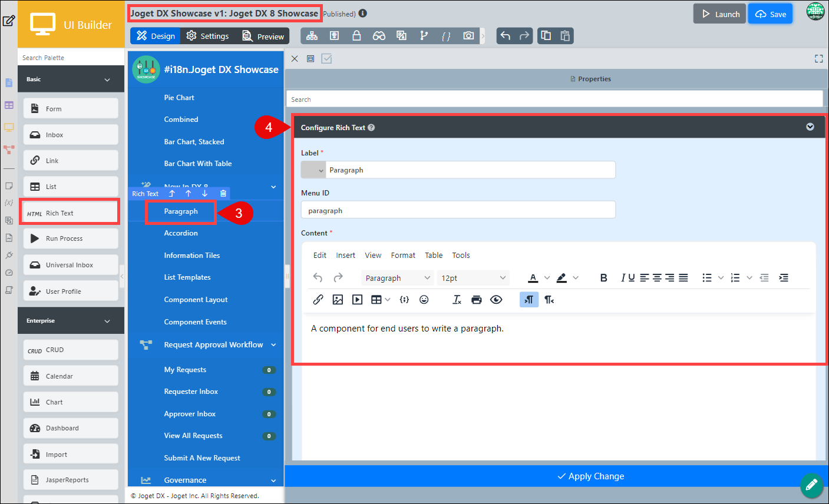Toggle fullscreen for properties panel
The width and height of the screenshot is (829, 504).
[x=818, y=59]
